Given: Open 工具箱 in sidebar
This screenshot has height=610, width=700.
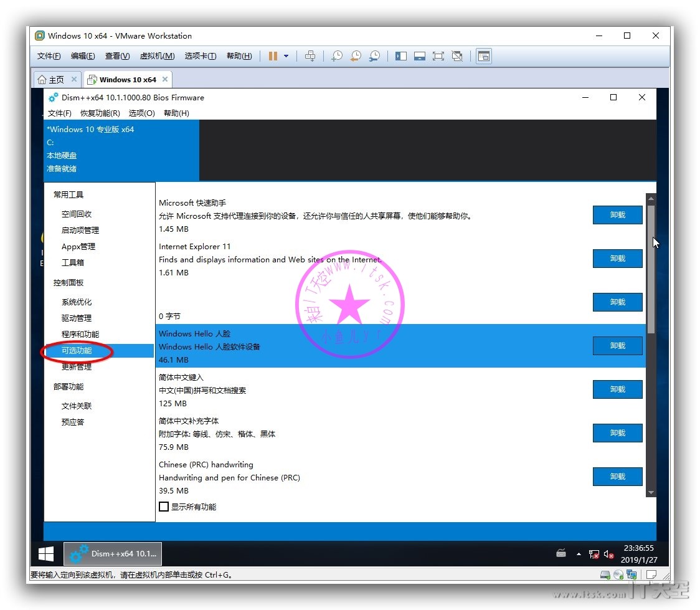Looking at the screenshot, I should 73,262.
